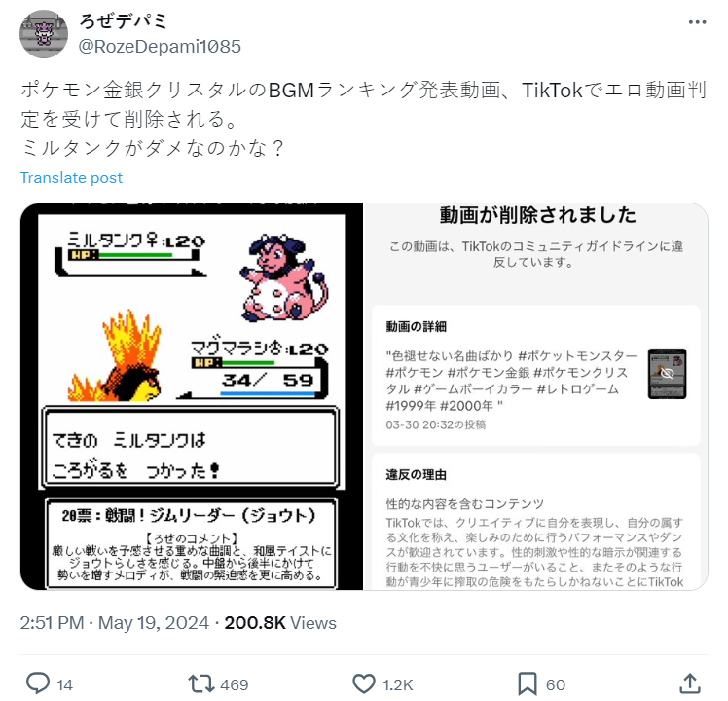Click the 469 repost count
This screenshot has height=701, width=728.
[234, 684]
